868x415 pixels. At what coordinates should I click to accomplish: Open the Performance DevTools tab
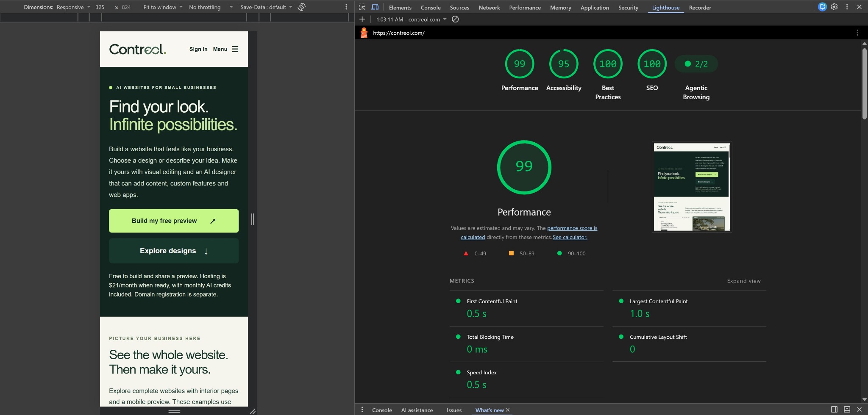[525, 8]
